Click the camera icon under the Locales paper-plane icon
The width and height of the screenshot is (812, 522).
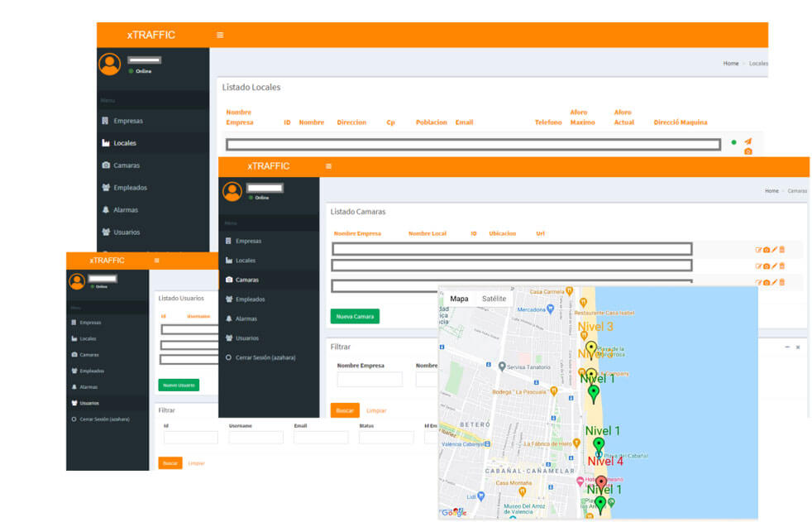[748, 151]
